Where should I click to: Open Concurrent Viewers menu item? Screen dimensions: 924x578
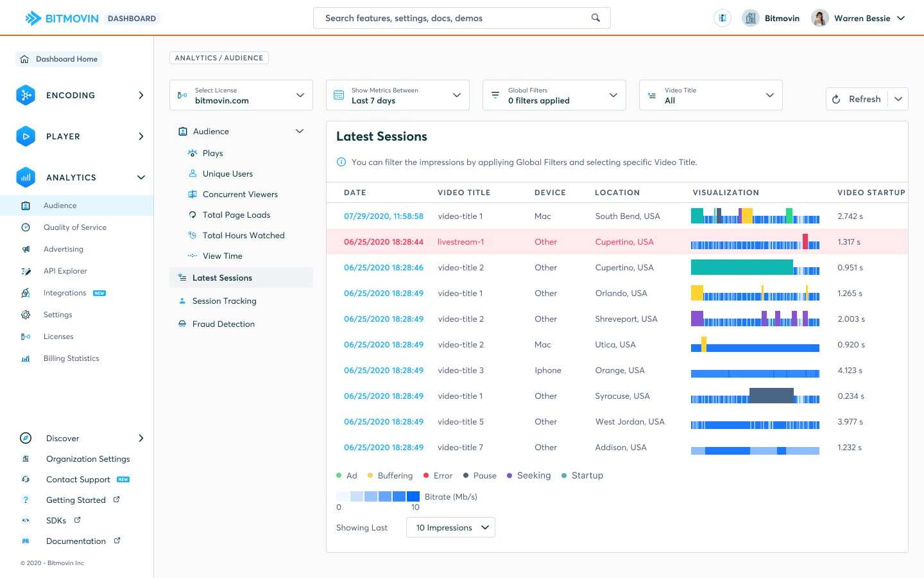click(240, 194)
